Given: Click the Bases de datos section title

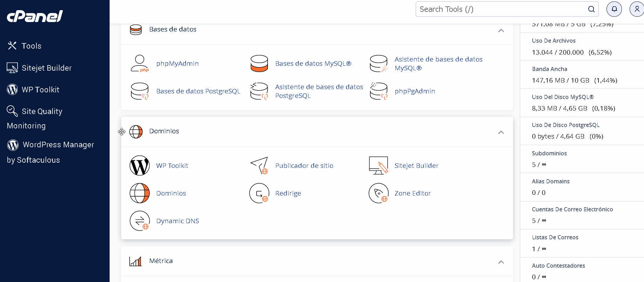Looking at the screenshot, I should (x=173, y=29).
